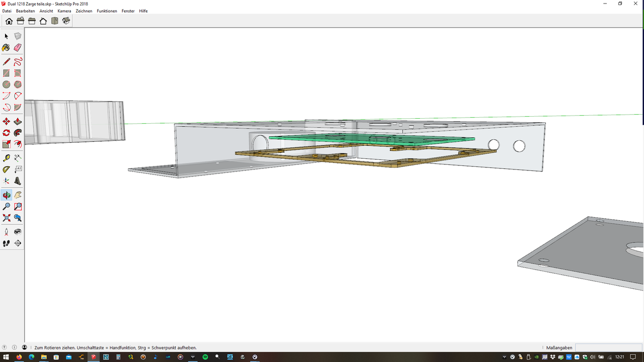Activate the 3D-Text tool icon
The image size is (644, 362).
coord(18,181)
